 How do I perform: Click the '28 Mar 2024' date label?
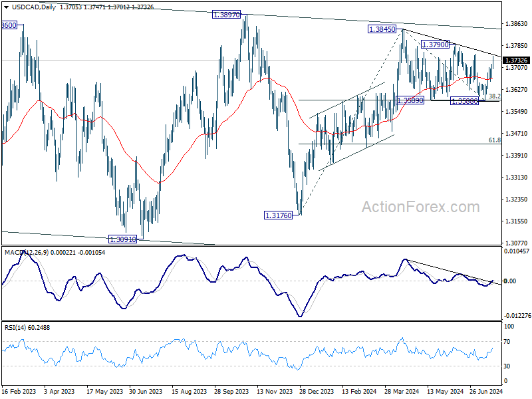click(x=402, y=392)
